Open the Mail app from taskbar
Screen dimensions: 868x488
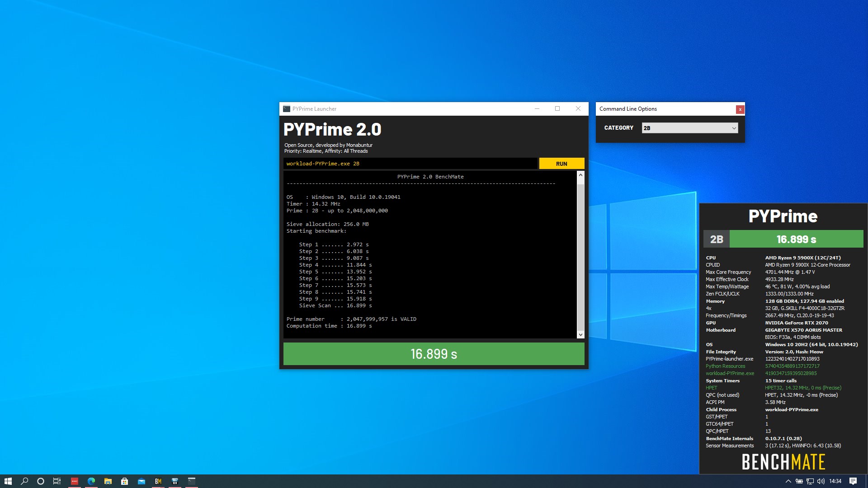[142, 481]
